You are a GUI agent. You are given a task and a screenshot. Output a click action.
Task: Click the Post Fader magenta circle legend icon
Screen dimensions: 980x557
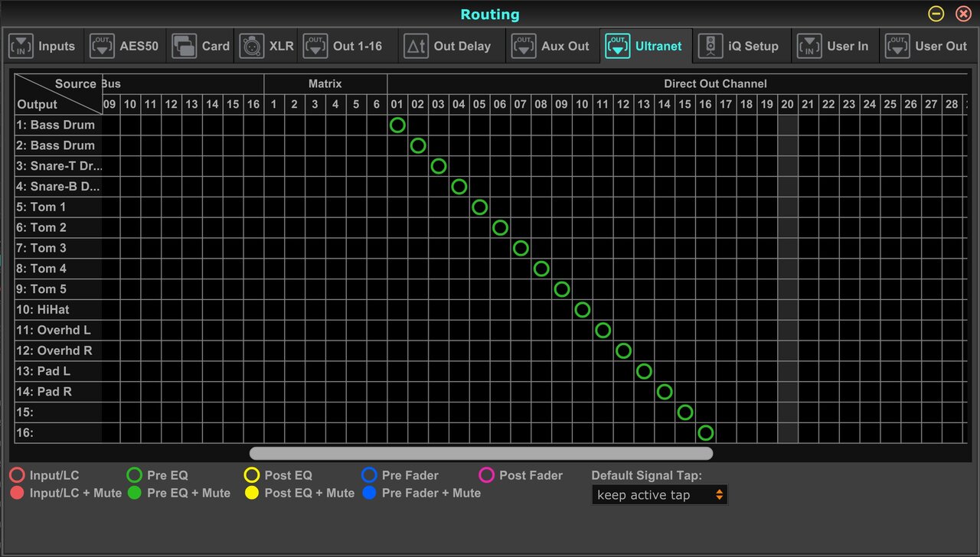click(x=486, y=475)
